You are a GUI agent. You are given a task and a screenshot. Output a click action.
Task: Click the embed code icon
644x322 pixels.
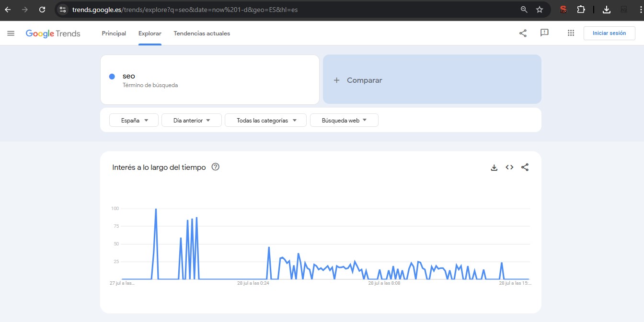click(x=509, y=167)
